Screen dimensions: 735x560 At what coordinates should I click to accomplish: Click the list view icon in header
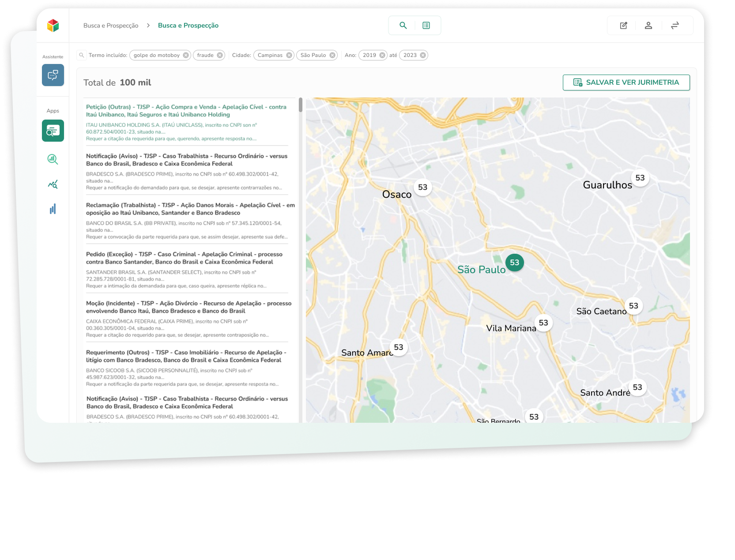pyautogui.click(x=426, y=26)
